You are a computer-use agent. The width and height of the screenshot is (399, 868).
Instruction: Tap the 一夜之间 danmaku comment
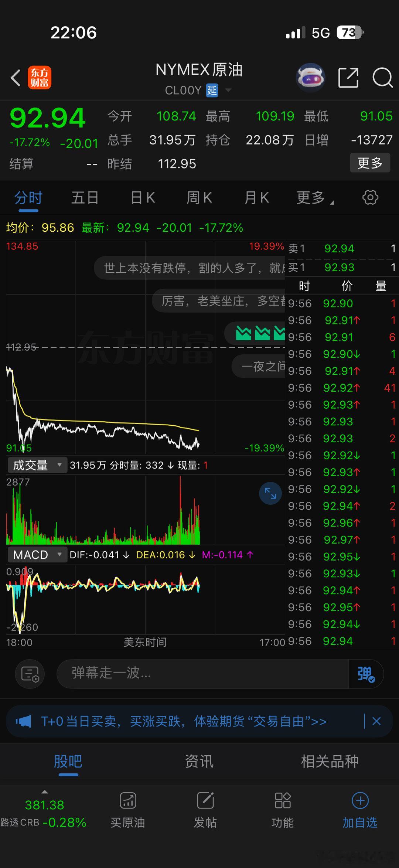259,366
